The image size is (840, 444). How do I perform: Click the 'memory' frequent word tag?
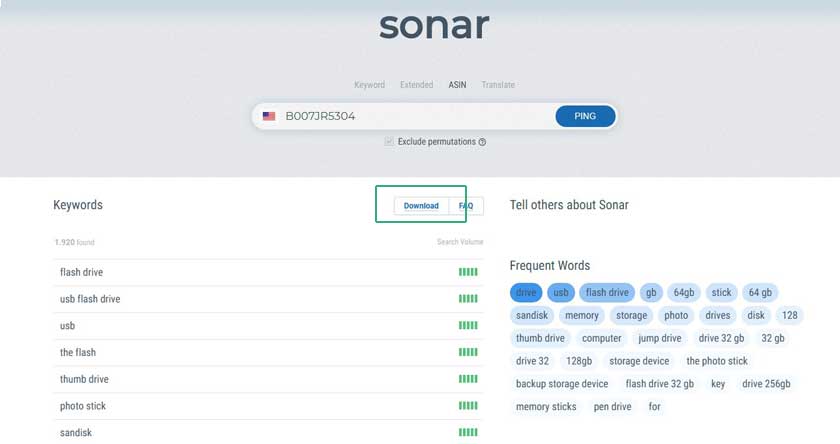582,315
